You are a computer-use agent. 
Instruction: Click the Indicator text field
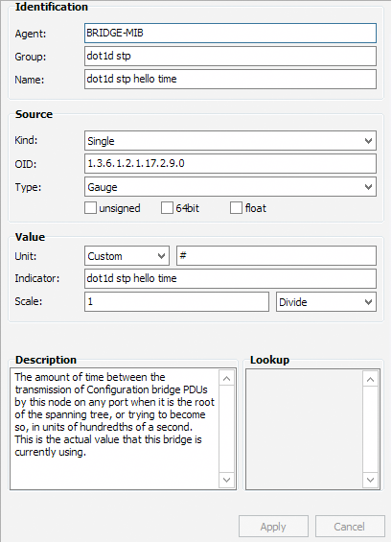[230, 278]
